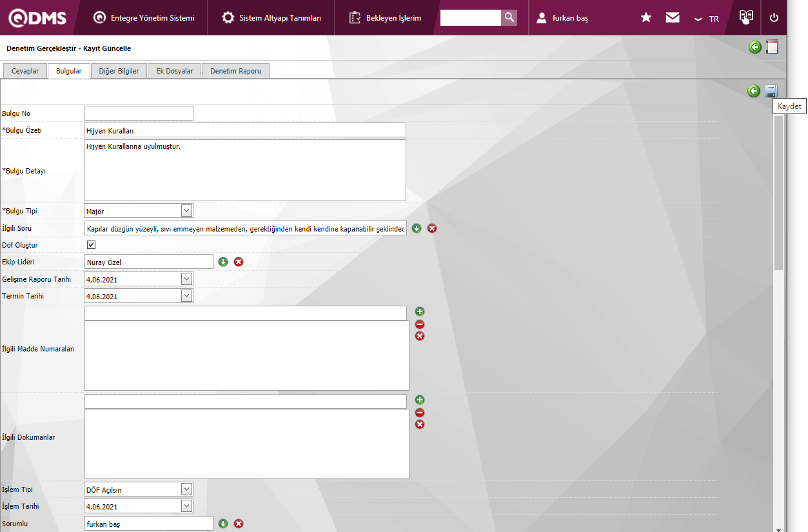Click the Bulgu No input field
This screenshot has height=532, width=808.
point(139,113)
